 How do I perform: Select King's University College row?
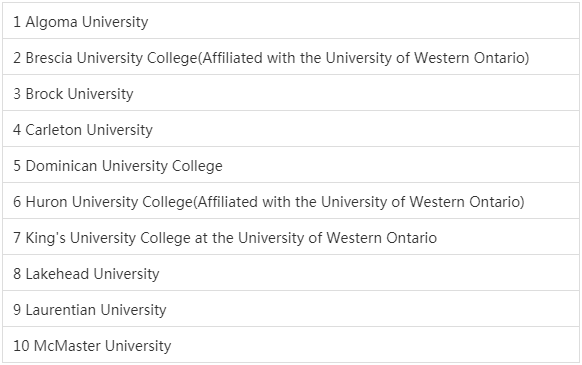point(291,237)
